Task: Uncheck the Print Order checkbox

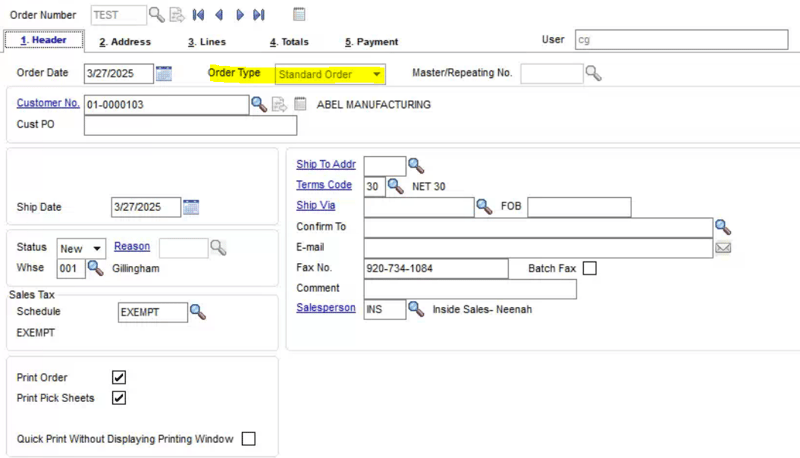Action: click(119, 377)
